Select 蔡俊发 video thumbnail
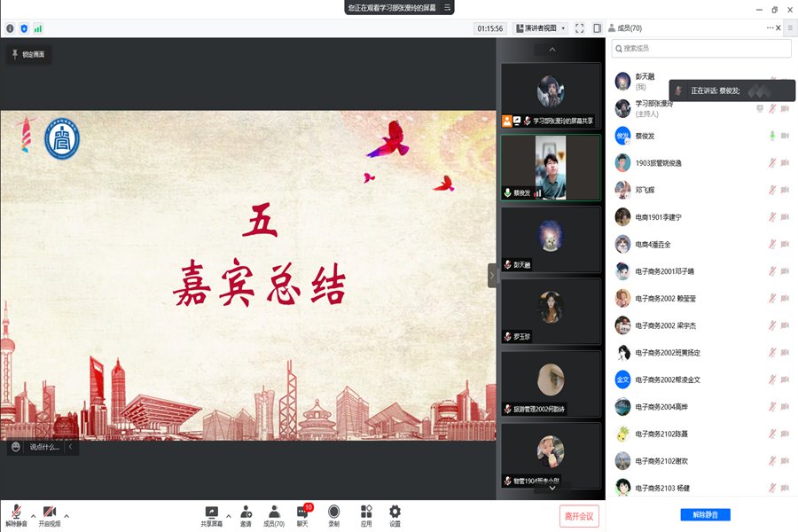 tap(551, 168)
